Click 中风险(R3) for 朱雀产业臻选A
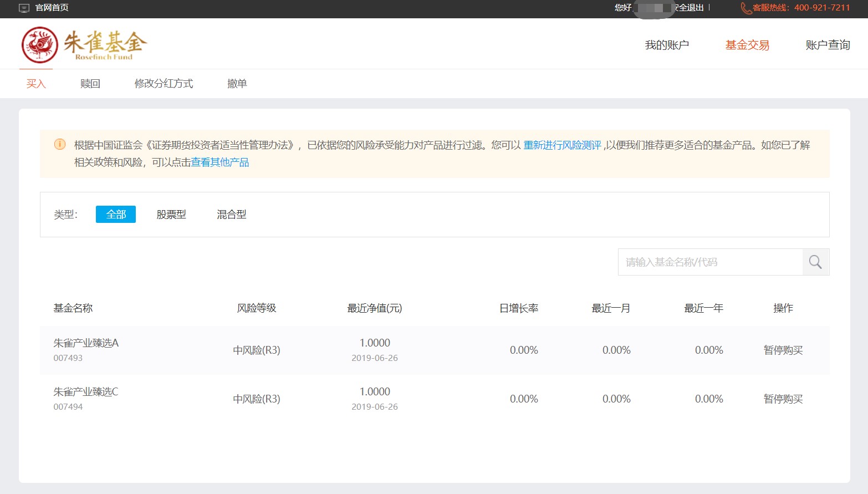 (257, 350)
